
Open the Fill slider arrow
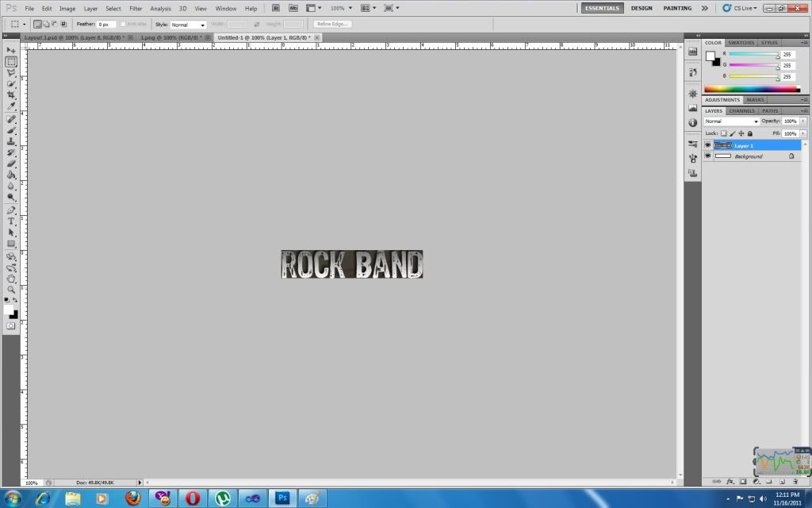803,133
